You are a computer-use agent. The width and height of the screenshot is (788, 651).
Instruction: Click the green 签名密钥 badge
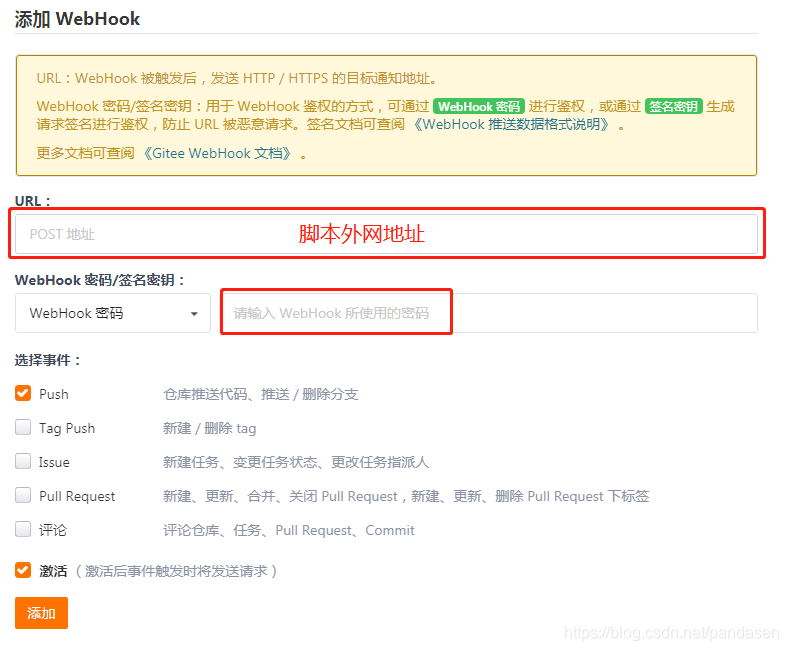pyautogui.click(x=673, y=107)
